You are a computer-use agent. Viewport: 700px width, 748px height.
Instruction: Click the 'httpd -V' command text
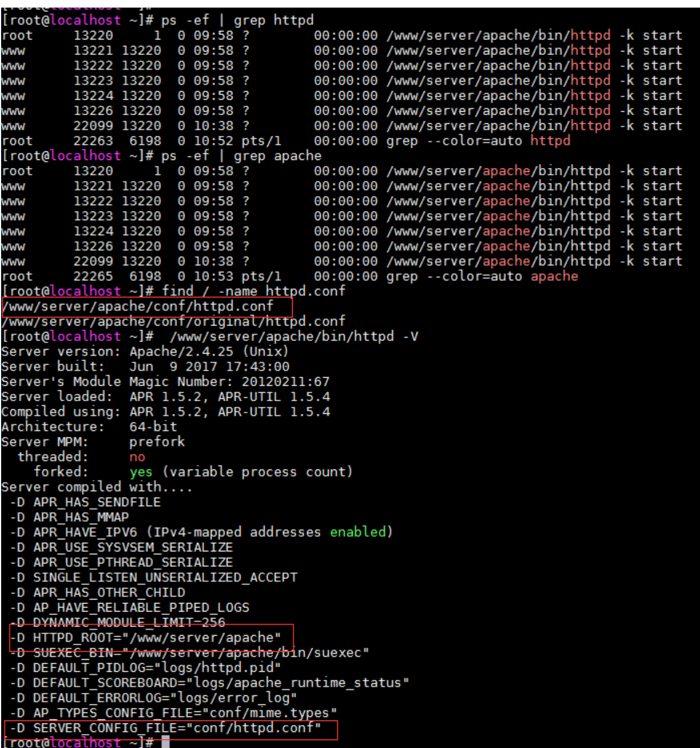click(x=293, y=336)
